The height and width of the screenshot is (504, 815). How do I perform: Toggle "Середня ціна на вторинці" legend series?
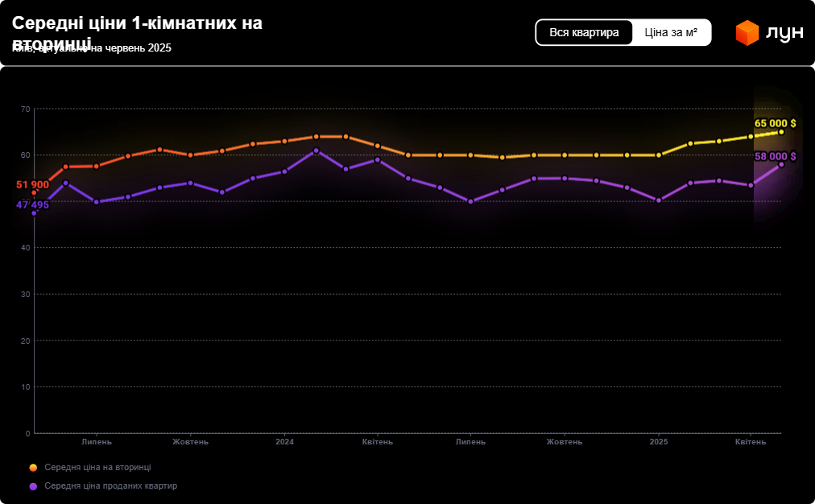tap(97, 468)
